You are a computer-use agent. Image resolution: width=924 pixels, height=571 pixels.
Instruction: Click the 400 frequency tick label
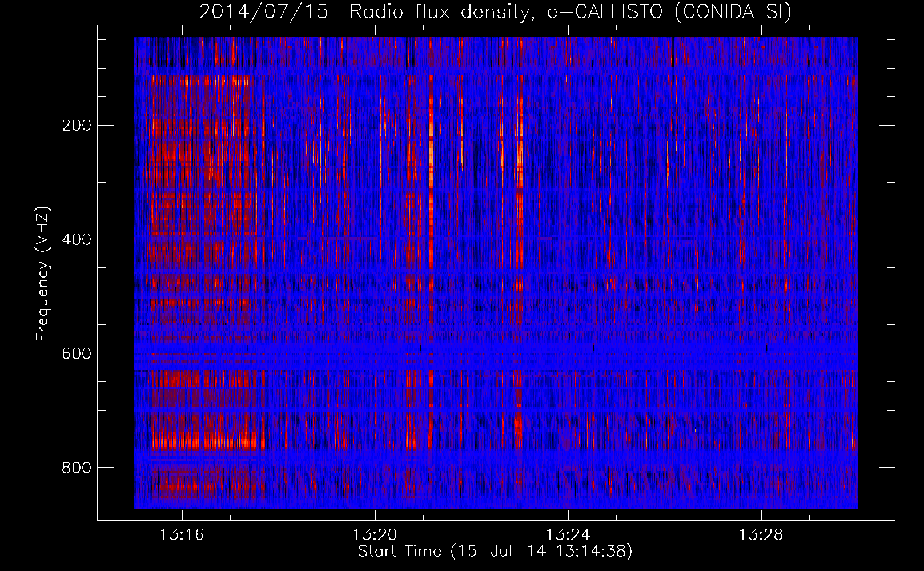click(x=77, y=239)
